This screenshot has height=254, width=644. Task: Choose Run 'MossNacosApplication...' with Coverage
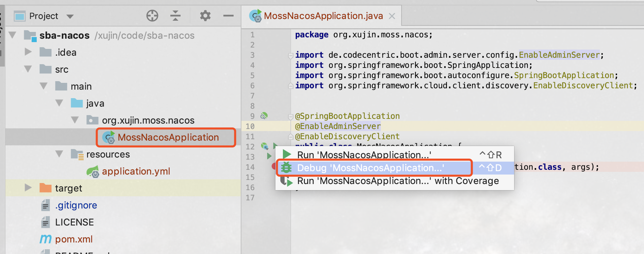point(397,181)
